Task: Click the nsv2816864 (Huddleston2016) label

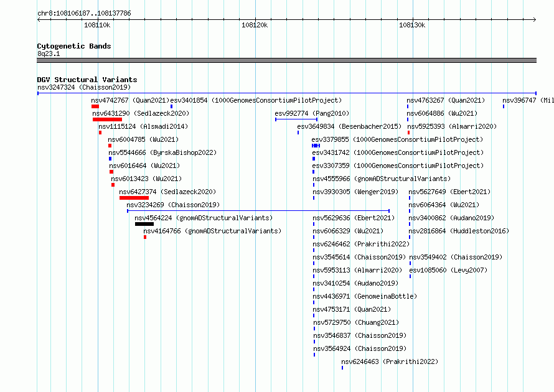Action: coord(459,231)
